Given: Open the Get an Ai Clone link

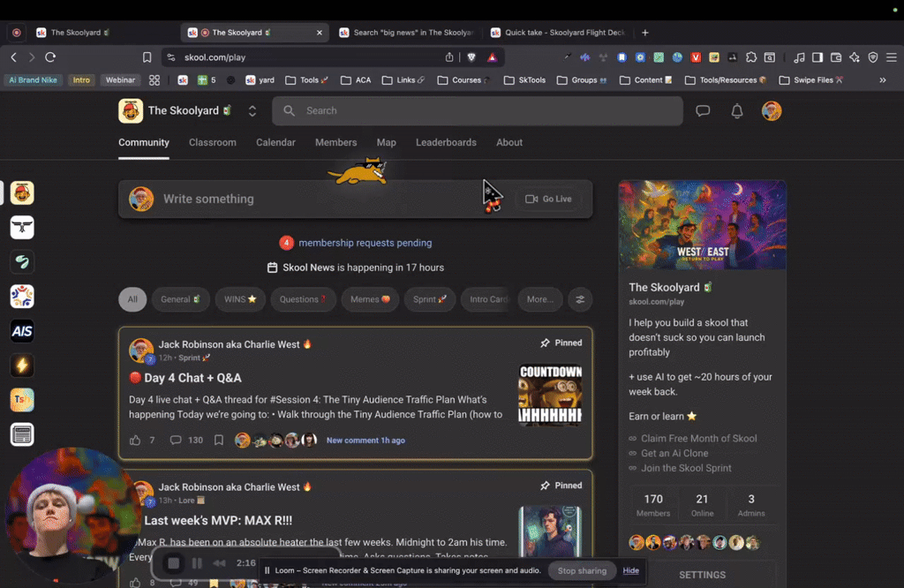Looking at the screenshot, I should 674,453.
